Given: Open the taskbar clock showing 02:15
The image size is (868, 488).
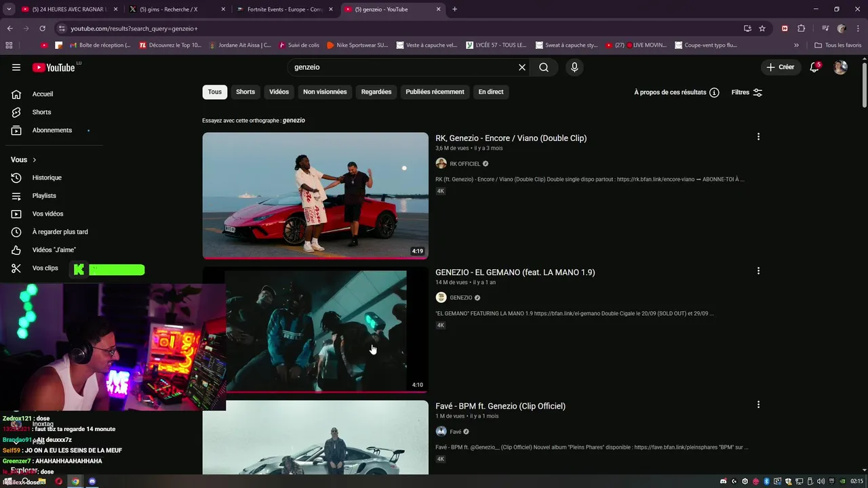Looking at the screenshot, I should coord(856,481).
